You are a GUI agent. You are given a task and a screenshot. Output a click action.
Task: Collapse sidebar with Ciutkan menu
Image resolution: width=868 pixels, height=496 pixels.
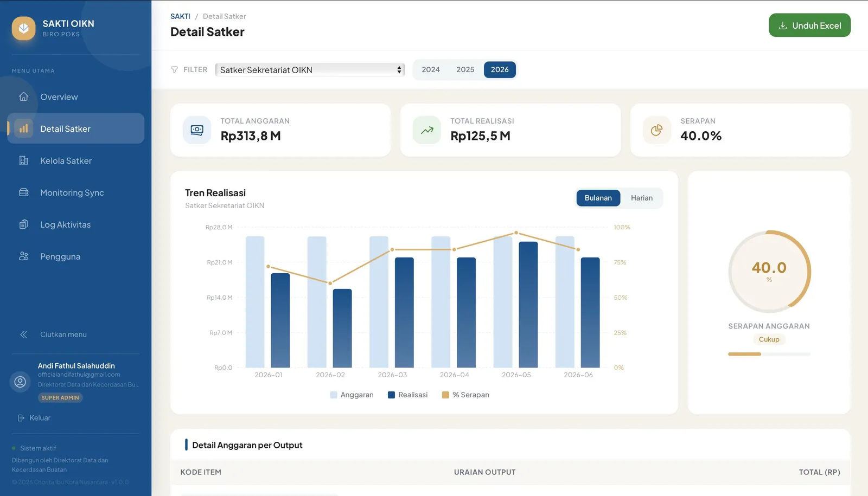coord(63,334)
